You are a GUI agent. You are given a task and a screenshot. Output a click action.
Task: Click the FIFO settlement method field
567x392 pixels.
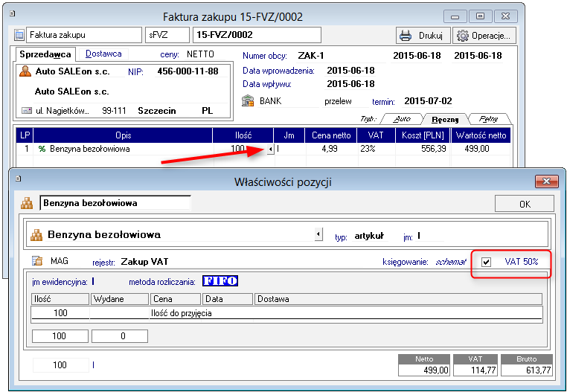pos(220,281)
